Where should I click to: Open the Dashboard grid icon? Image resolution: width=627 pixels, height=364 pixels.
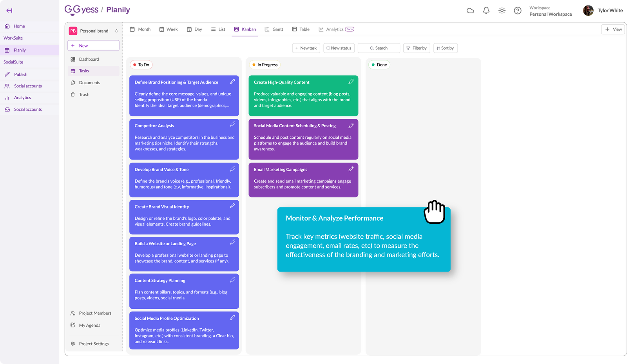click(73, 60)
